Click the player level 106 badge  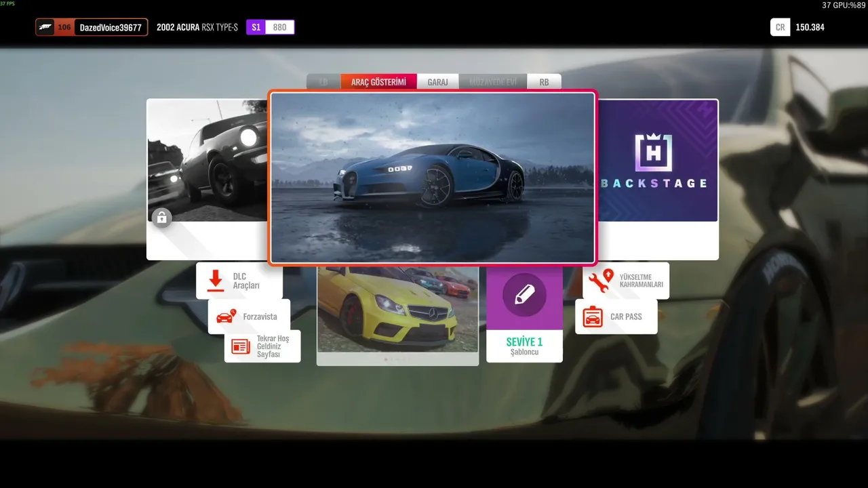(x=64, y=27)
